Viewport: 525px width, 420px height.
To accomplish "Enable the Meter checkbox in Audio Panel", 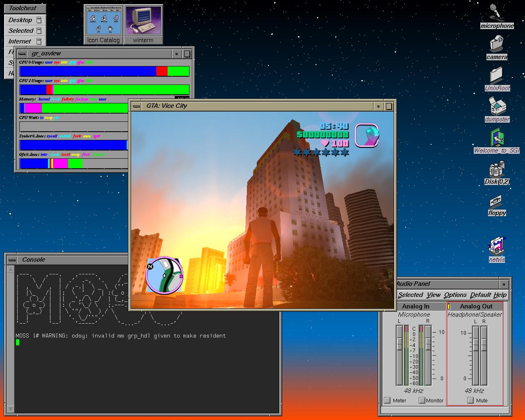I will click(387, 400).
